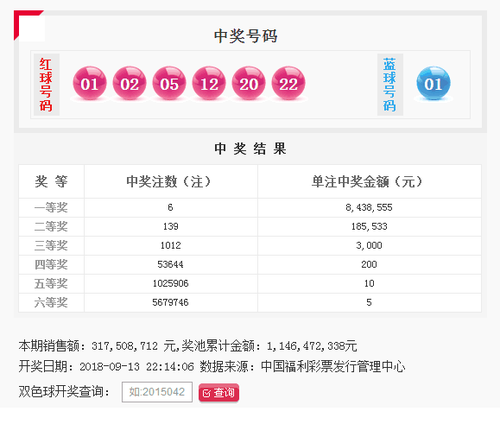Select the 三等奖 row label
The height and width of the screenshot is (427, 500).
tap(51, 246)
